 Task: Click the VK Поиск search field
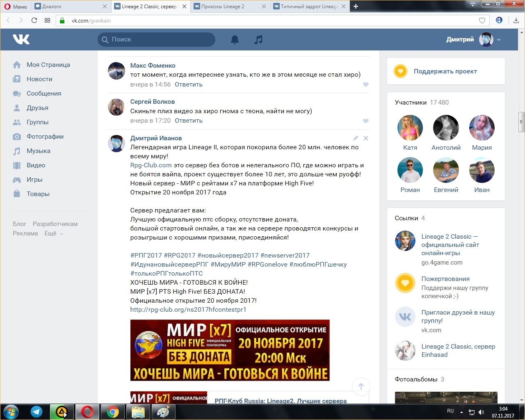pos(156,39)
